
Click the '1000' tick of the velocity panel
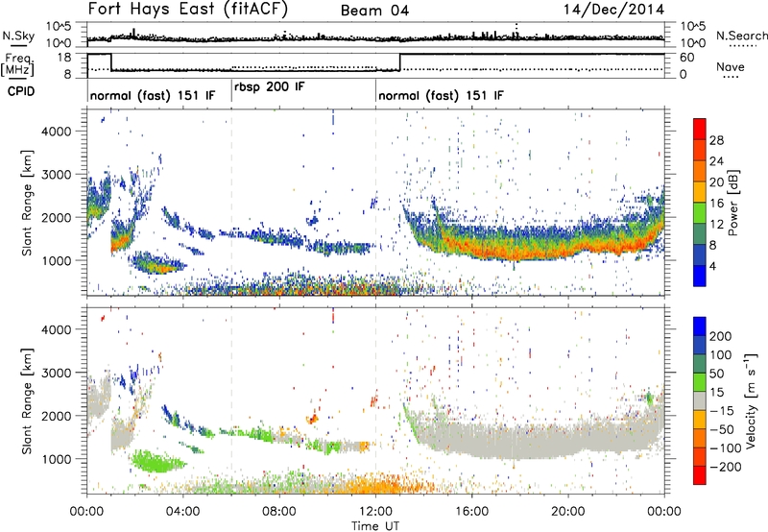tap(56, 459)
